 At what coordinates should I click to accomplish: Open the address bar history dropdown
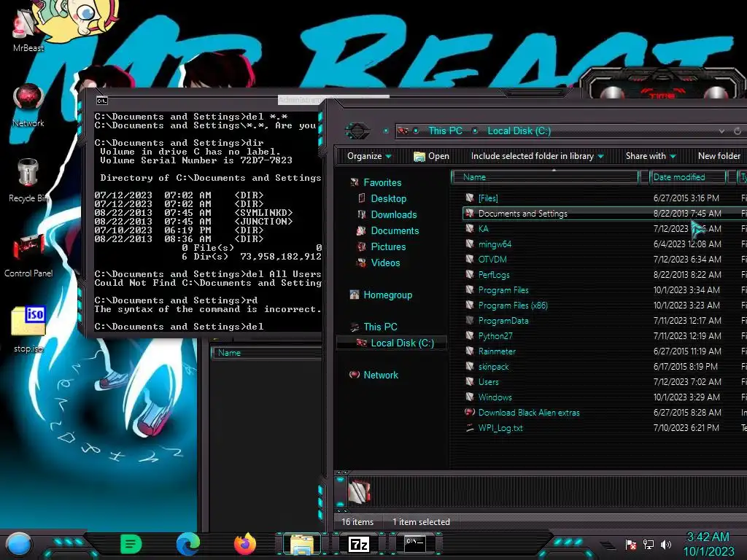(721, 131)
